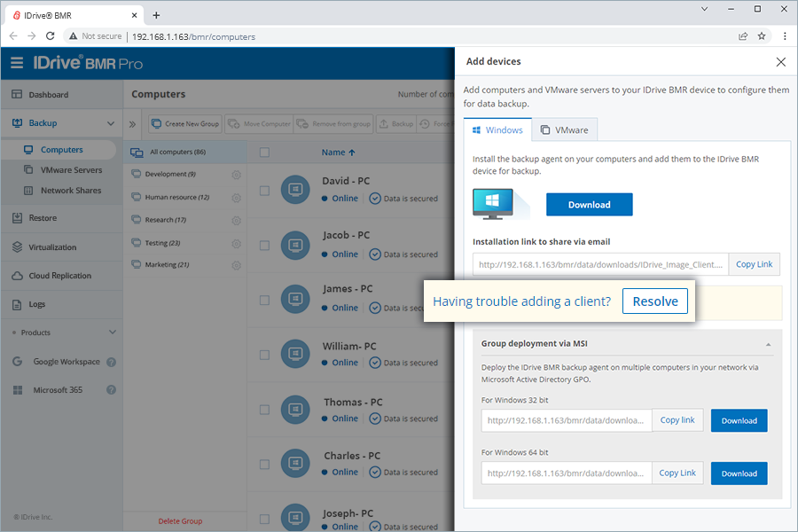Image resolution: width=798 pixels, height=532 pixels.
Task: Open settings gear for Human resource group
Action: (236, 198)
